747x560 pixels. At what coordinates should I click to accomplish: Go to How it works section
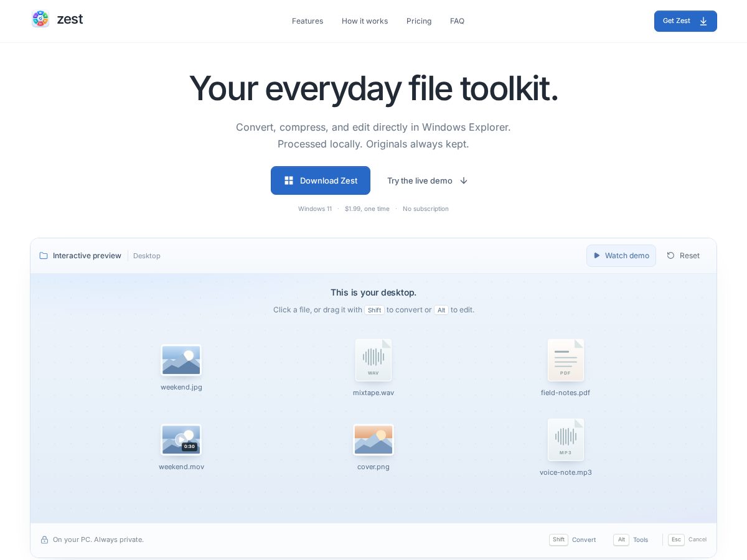[365, 21]
